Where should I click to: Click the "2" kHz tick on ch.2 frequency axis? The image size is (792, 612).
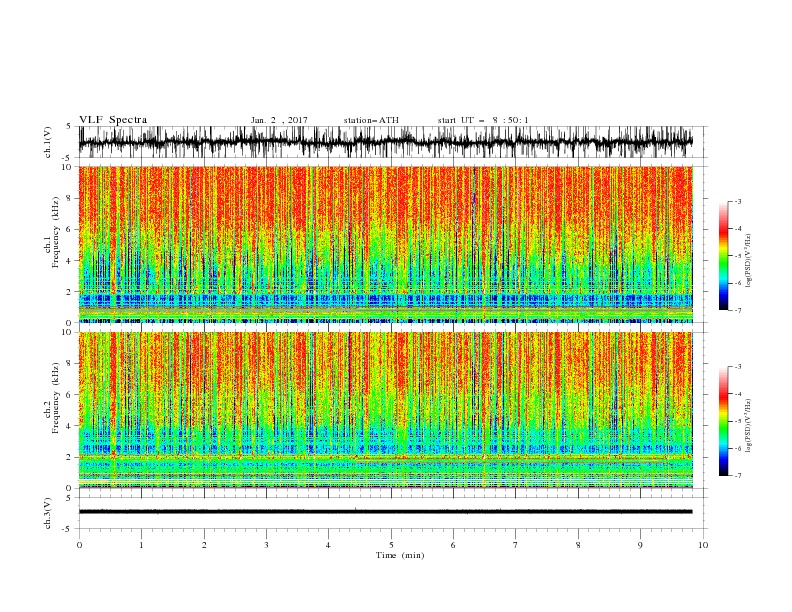[70, 457]
